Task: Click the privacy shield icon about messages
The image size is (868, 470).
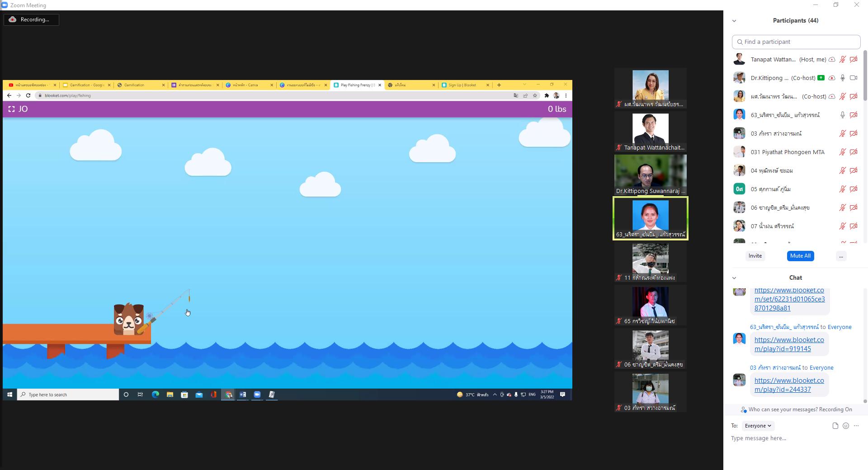Action: click(x=744, y=409)
